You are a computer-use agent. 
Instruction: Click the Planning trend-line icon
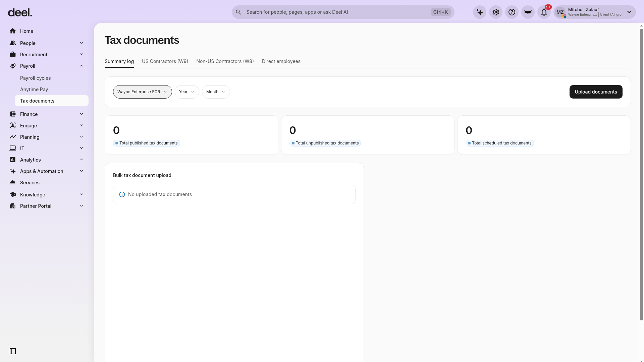pyautogui.click(x=13, y=137)
